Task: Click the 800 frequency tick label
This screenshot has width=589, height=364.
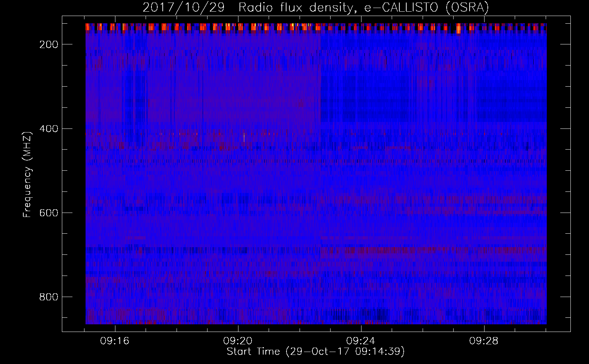Action: pyautogui.click(x=49, y=297)
